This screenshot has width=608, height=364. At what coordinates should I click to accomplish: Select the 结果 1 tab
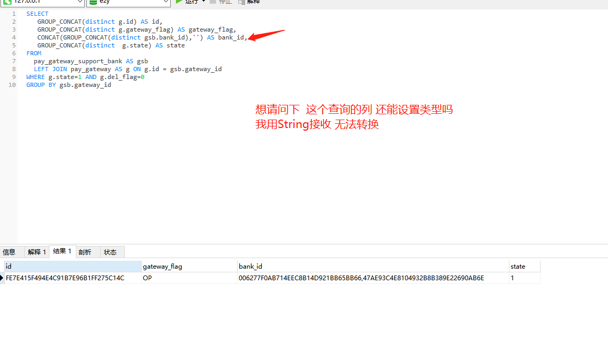[62, 252]
